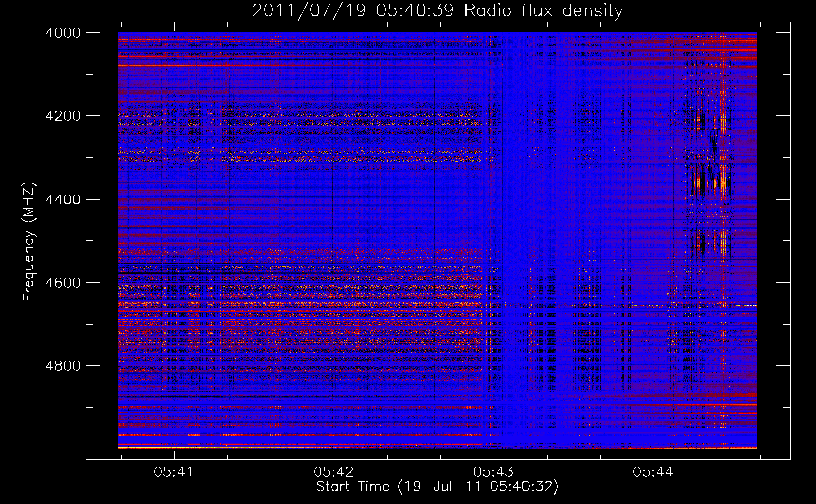Click the 4800 frequency tick label

(63, 366)
